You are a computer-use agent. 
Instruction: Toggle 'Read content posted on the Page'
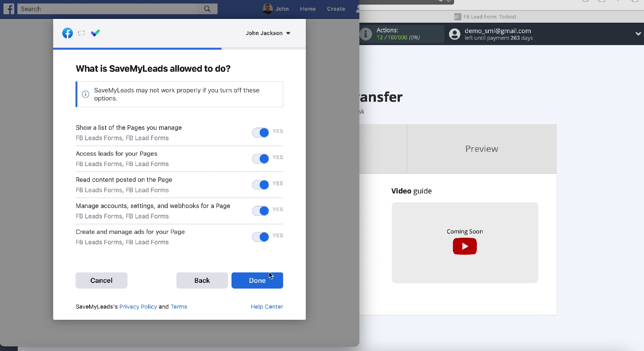[x=260, y=185]
